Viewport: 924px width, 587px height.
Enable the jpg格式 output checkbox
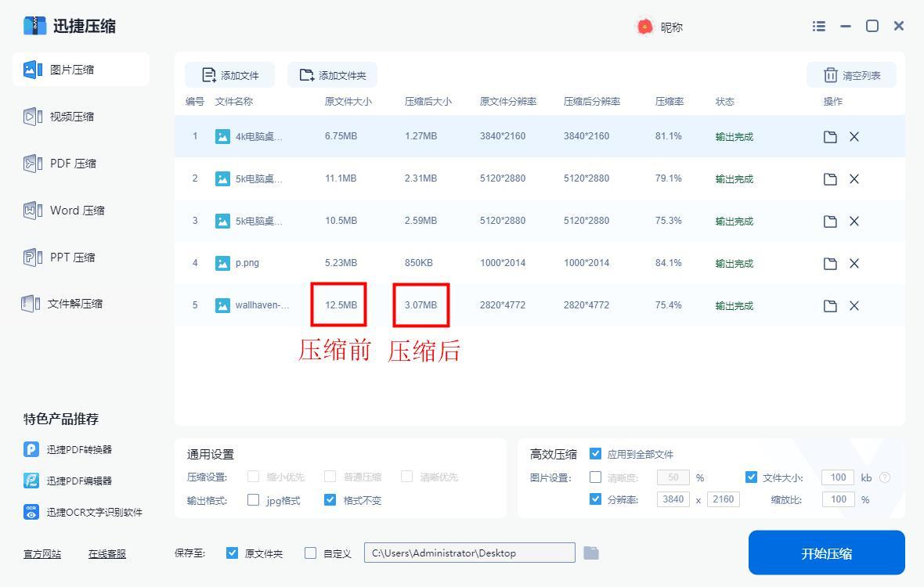[x=253, y=500]
